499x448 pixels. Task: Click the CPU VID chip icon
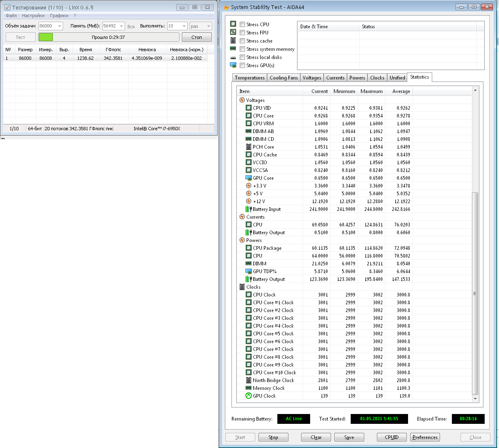click(x=249, y=108)
